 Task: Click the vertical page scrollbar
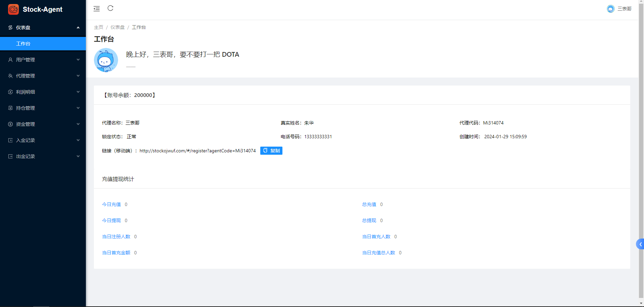click(x=641, y=151)
